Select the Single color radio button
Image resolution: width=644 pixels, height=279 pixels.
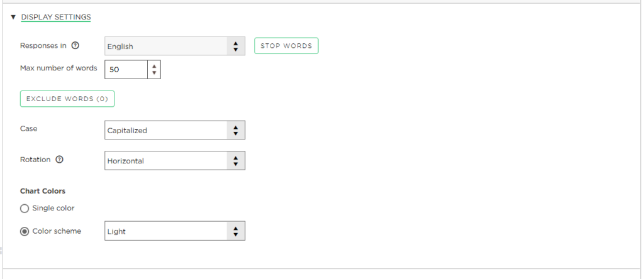click(x=25, y=208)
